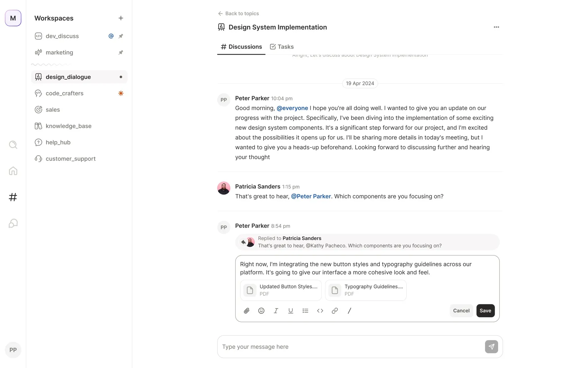This screenshot has width=588, height=368.
Task: Open the customer_support workspace
Action: 79,159
